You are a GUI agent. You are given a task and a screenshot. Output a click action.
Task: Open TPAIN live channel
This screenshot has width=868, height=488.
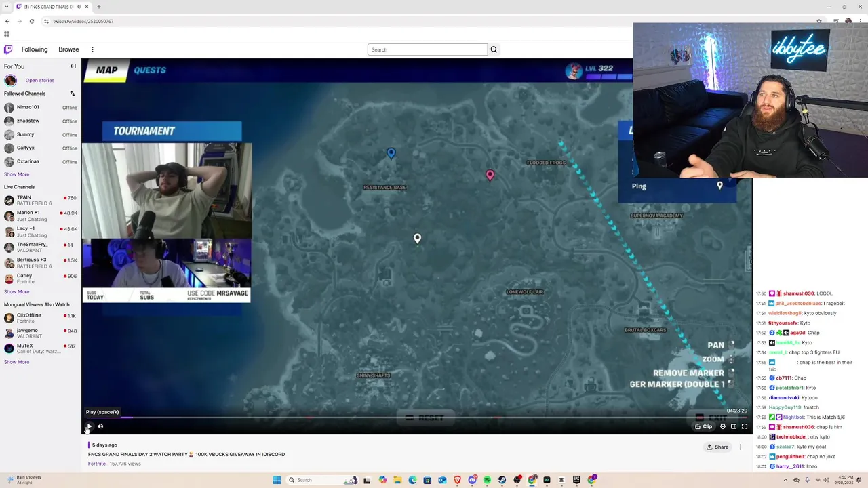41,200
